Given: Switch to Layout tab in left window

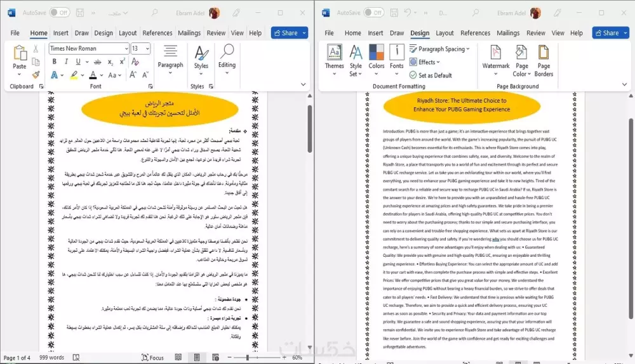Looking at the screenshot, I should 128,33.
